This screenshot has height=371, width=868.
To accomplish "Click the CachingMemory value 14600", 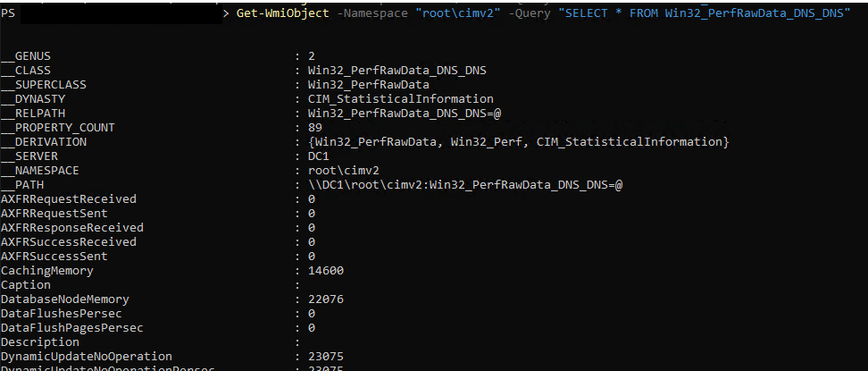I will coord(325,271).
